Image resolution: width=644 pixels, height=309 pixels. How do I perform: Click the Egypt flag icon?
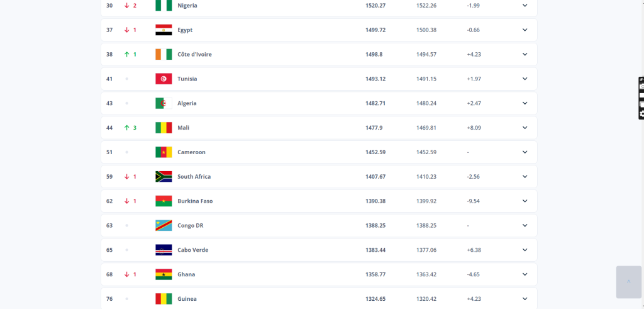pyautogui.click(x=164, y=30)
